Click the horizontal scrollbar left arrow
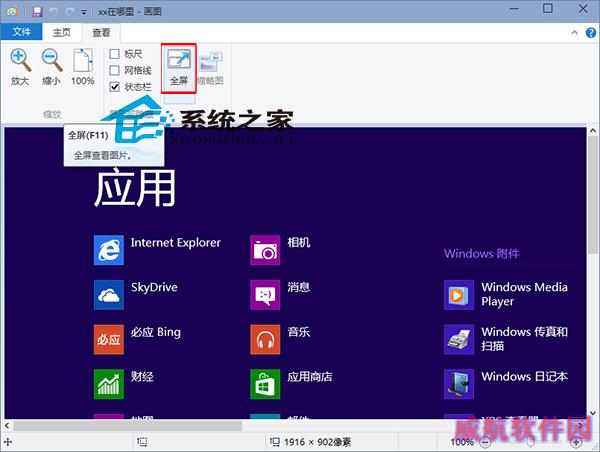 [7, 425]
